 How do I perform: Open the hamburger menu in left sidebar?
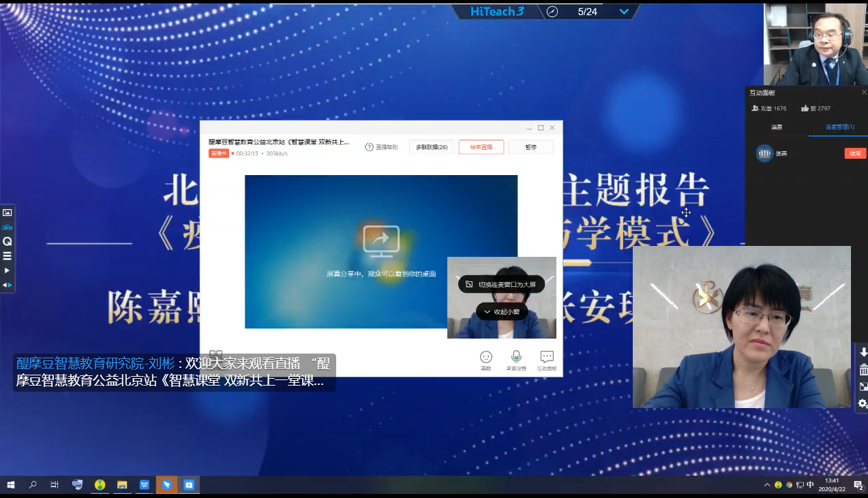click(8, 256)
